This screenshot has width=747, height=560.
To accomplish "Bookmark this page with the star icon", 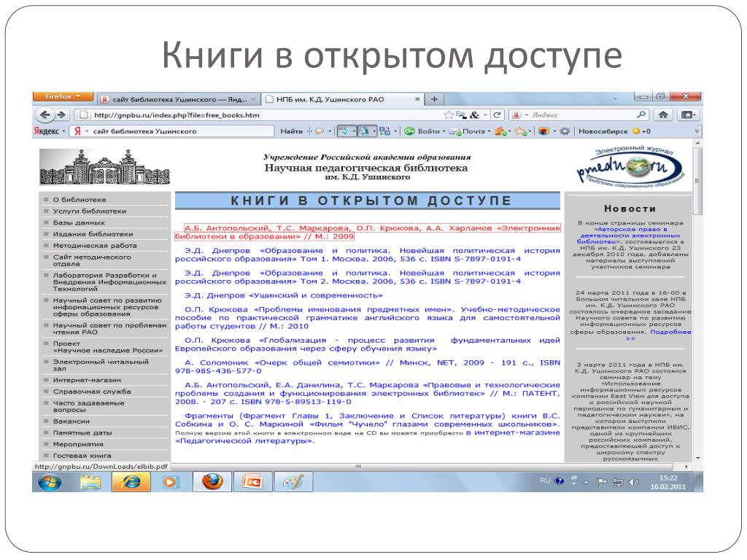I will click(x=449, y=114).
